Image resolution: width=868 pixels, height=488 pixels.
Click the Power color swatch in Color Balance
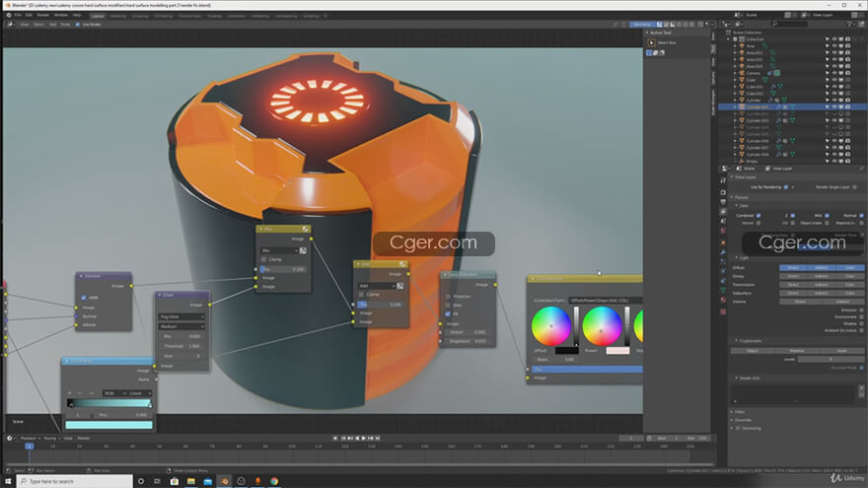pyautogui.click(x=617, y=351)
